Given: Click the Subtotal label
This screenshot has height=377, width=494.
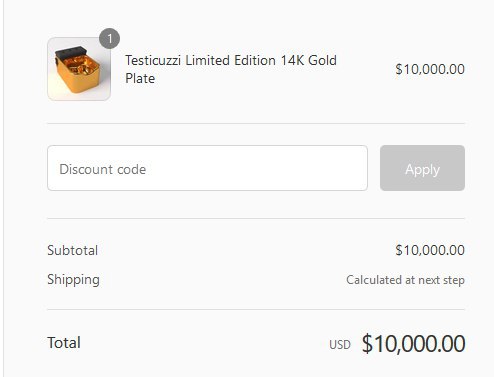Looking at the screenshot, I should pyautogui.click(x=73, y=250).
